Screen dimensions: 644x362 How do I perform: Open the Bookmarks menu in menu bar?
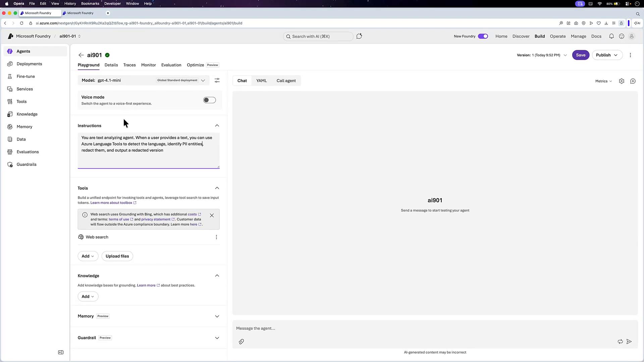90,3
